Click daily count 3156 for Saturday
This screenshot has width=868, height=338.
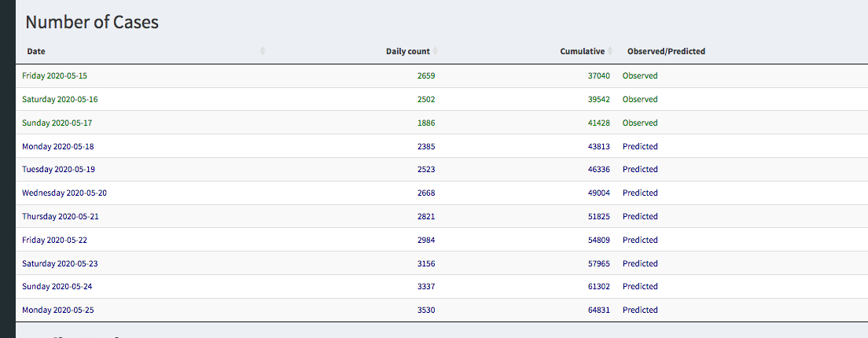coord(425,263)
